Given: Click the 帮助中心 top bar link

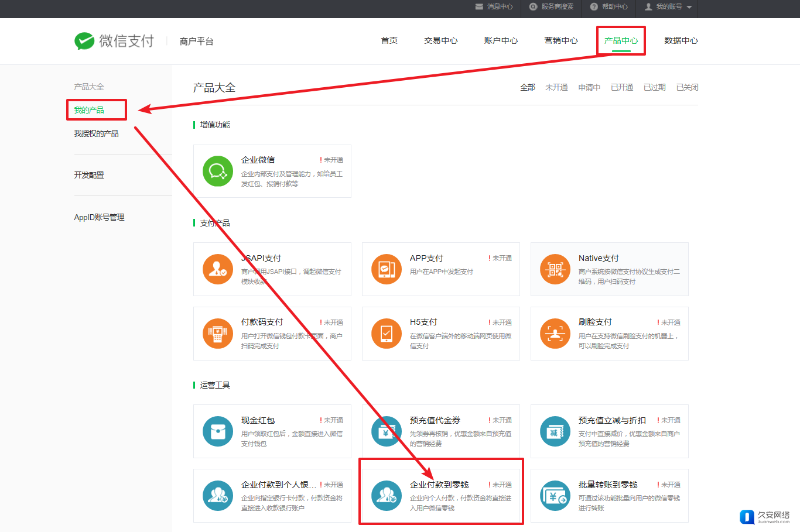Looking at the screenshot, I should [x=608, y=6].
